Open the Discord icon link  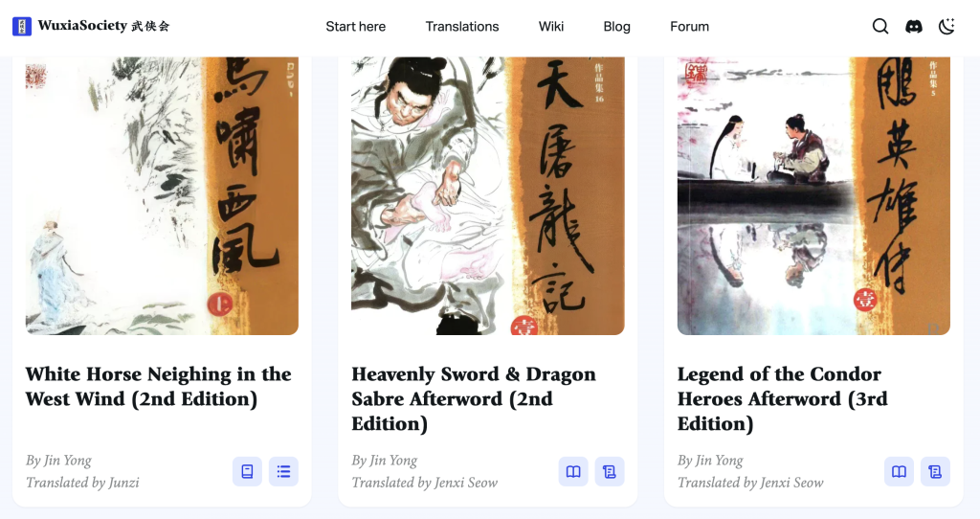(914, 26)
